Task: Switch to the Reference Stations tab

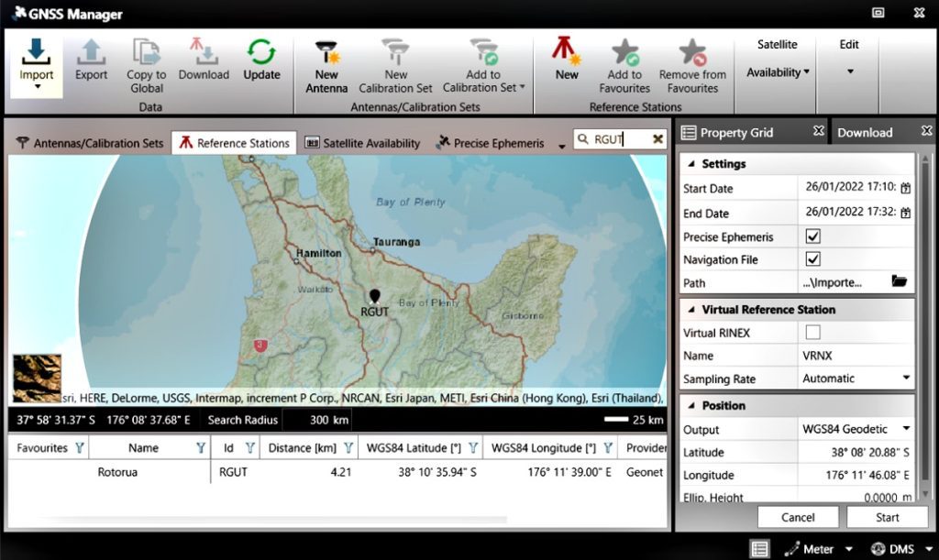Action: pos(233,142)
